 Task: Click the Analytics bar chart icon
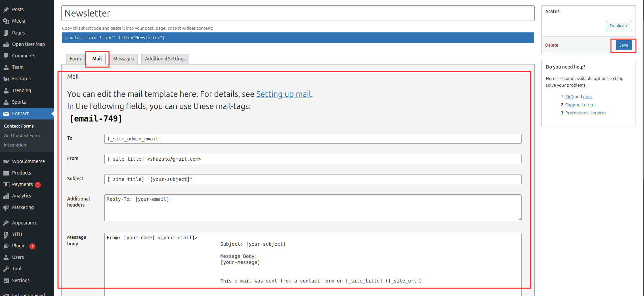pyautogui.click(x=6, y=196)
